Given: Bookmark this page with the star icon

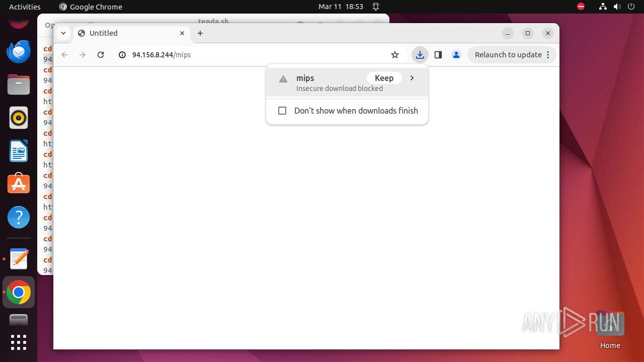Looking at the screenshot, I should coord(395,55).
